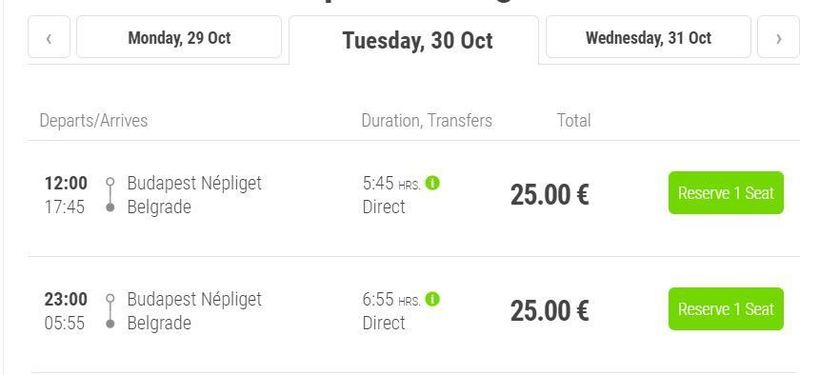Viewport: 820px width, 375px height.
Task: Go to the next day with right arrow
Action: 778,37
